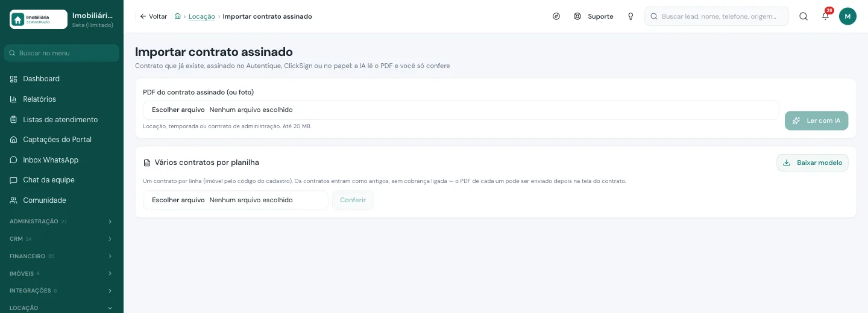Expand the INTEGRAÇÕES section
The width and height of the screenshot is (868, 313).
pyautogui.click(x=61, y=291)
